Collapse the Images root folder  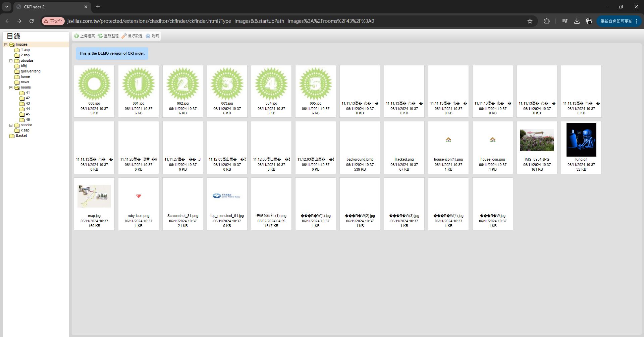point(6,45)
